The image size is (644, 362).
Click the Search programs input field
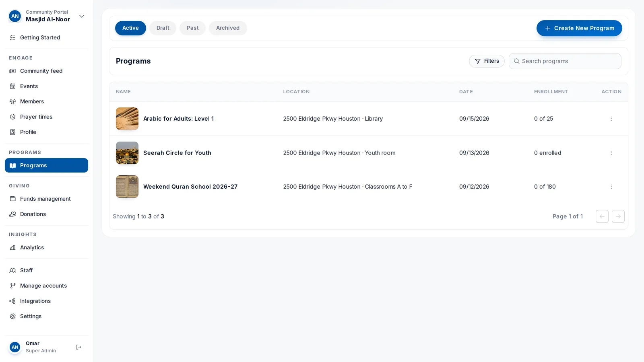point(565,61)
